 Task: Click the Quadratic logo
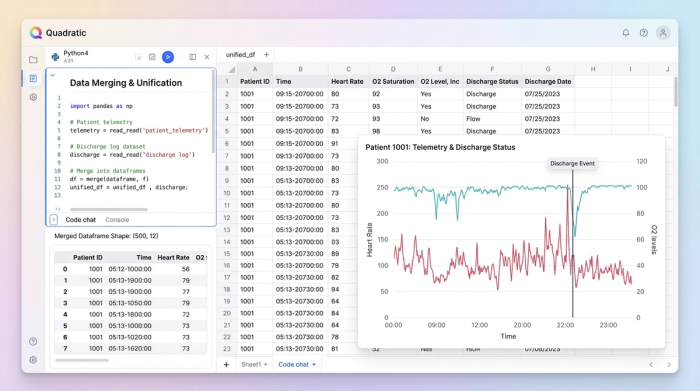pos(36,33)
